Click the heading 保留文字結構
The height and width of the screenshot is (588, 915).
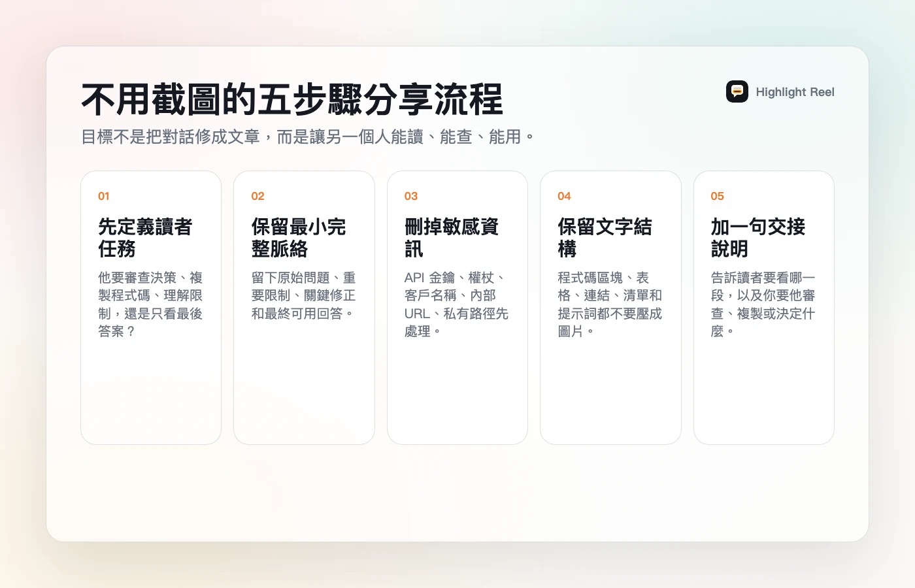point(605,238)
